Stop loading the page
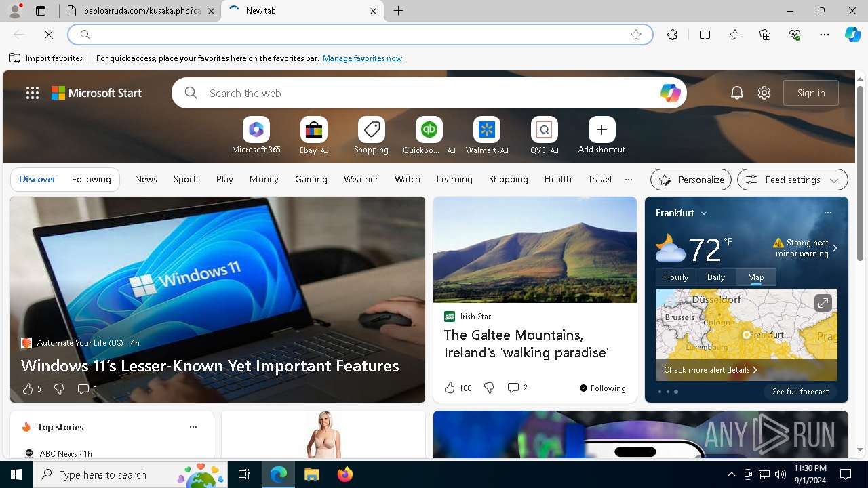This screenshot has width=868, height=488. tap(49, 35)
